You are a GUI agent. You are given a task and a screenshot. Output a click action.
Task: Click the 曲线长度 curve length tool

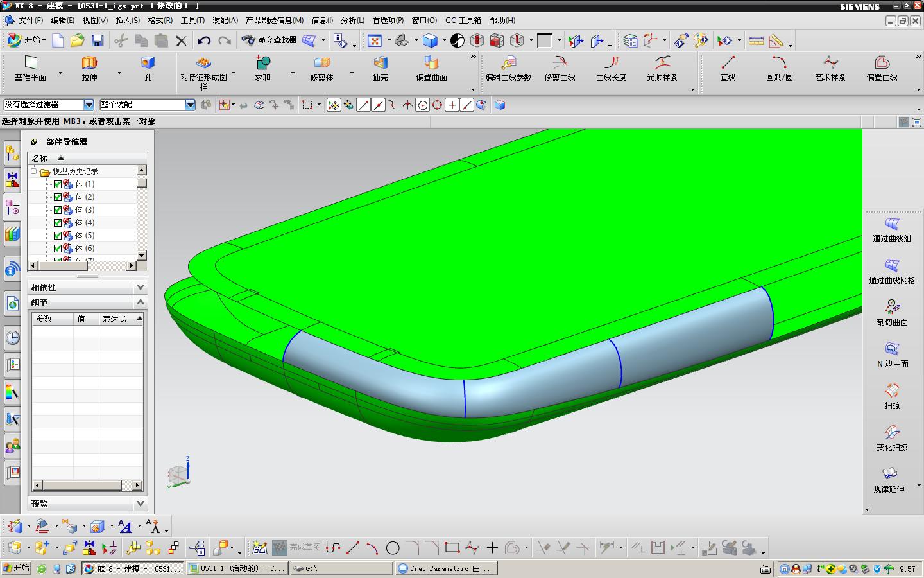pyautogui.click(x=611, y=68)
